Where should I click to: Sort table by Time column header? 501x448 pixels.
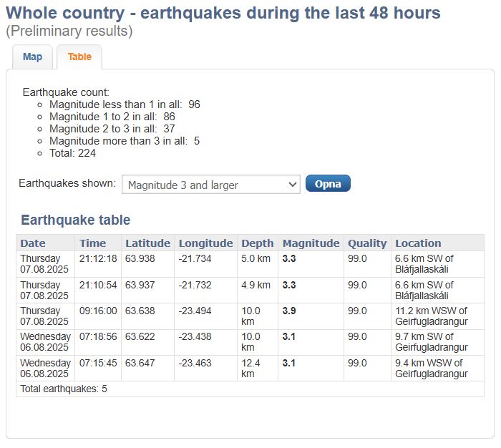(93, 243)
